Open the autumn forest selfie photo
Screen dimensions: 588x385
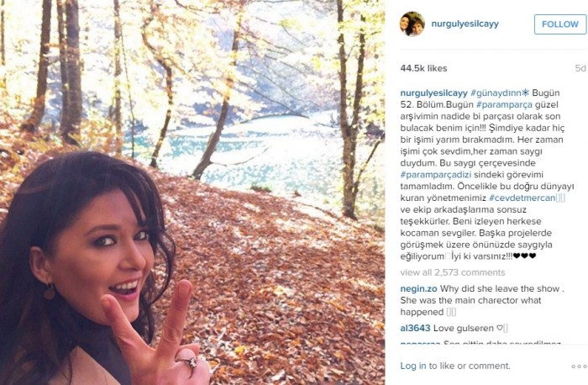(x=192, y=192)
